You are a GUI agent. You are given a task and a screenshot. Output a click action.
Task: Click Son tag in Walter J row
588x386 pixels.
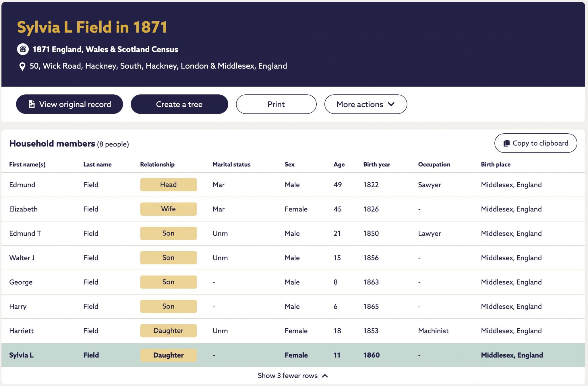point(169,258)
